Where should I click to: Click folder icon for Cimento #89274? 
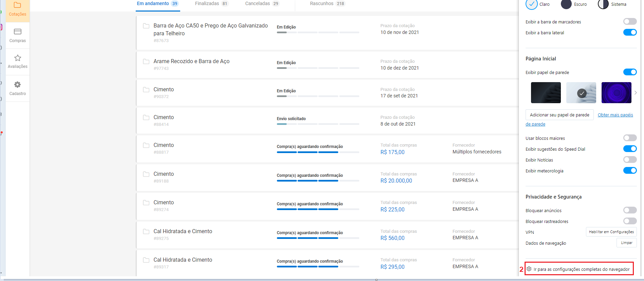coord(146,203)
